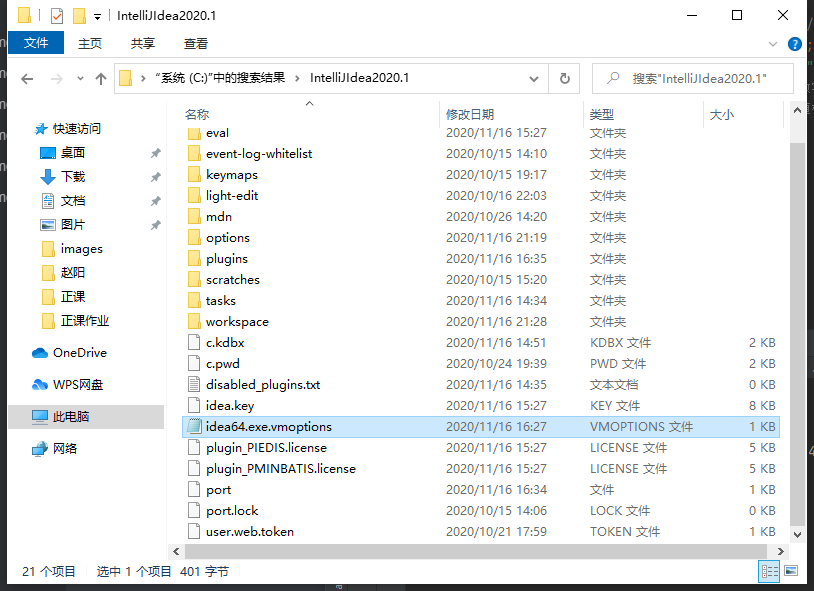Select the scratches folder icon
814x591 pixels.
pyautogui.click(x=194, y=279)
